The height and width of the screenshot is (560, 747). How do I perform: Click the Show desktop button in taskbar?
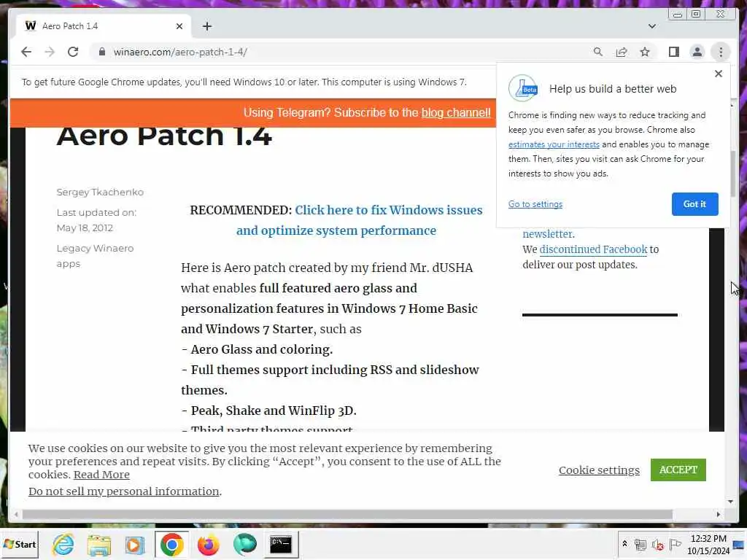740,545
